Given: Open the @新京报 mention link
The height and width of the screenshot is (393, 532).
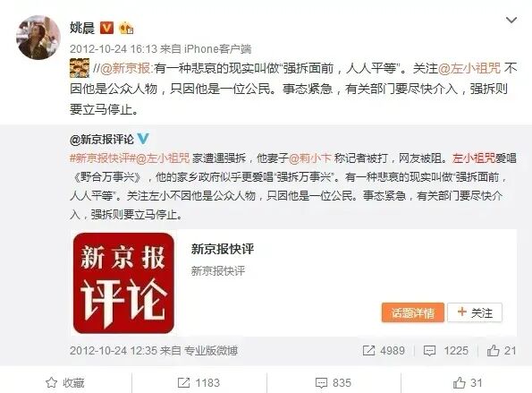Looking at the screenshot, I should [125, 68].
